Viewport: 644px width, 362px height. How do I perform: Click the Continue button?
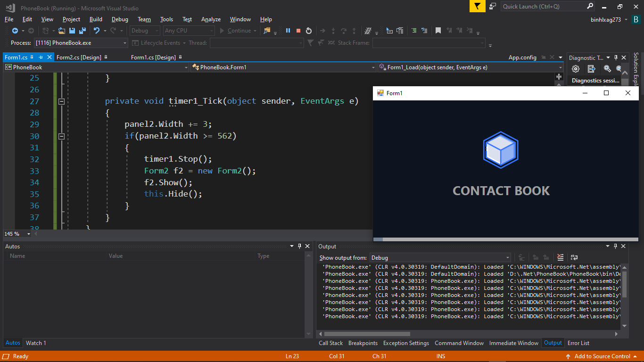point(235,31)
